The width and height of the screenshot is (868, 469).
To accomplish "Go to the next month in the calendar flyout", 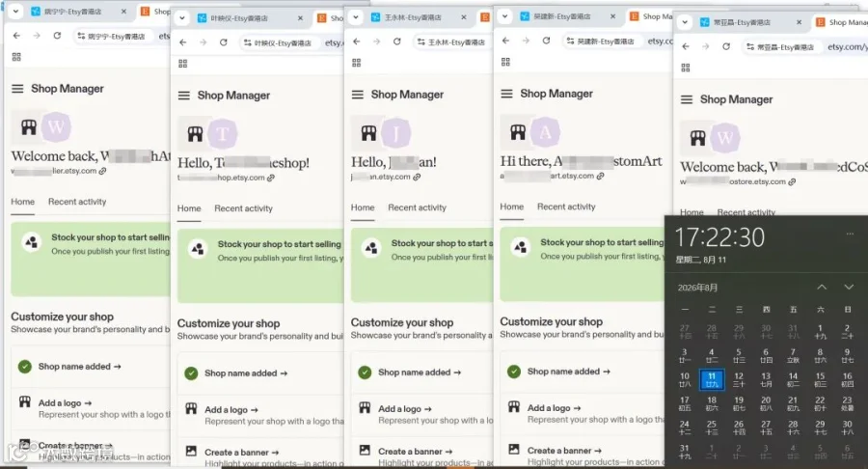I will [x=849, y=287].
